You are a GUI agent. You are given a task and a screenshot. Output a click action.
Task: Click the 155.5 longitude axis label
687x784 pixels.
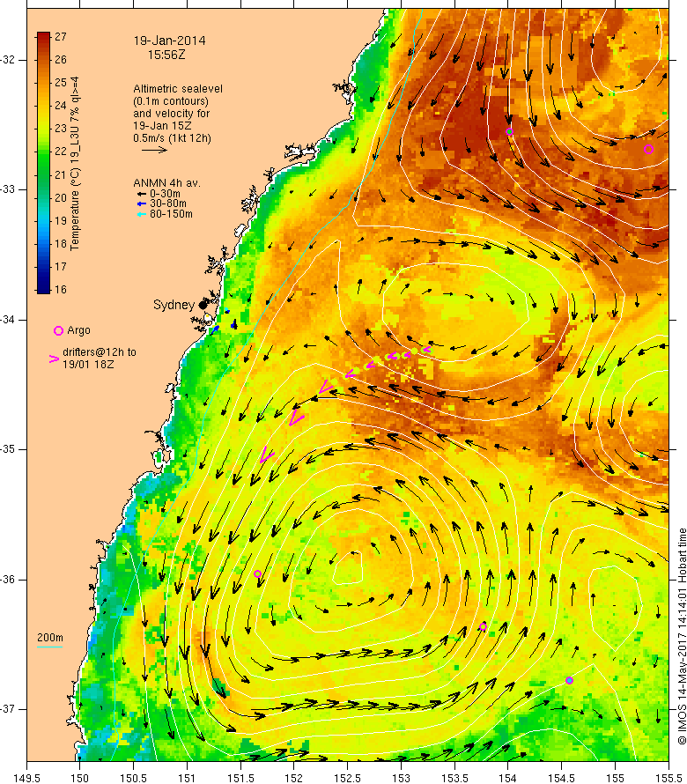(669, 778)
